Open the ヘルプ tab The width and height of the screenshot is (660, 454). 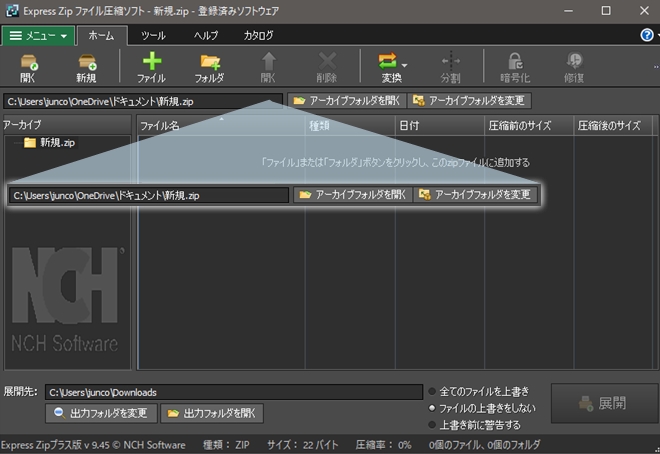[206, 36]
